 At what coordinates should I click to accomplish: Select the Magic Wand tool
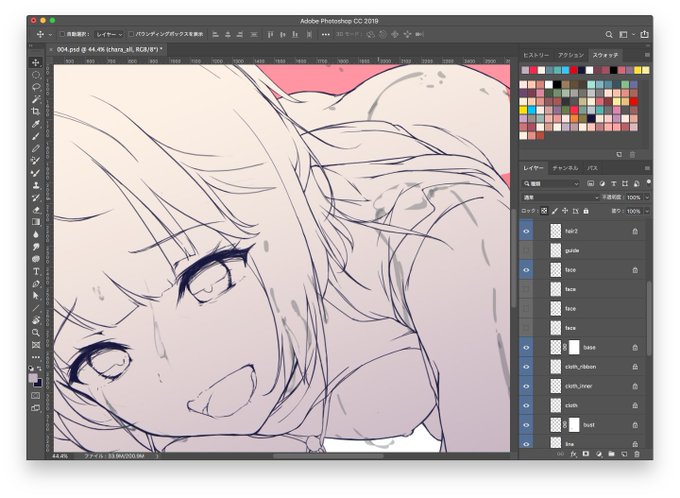click(36, 99)
